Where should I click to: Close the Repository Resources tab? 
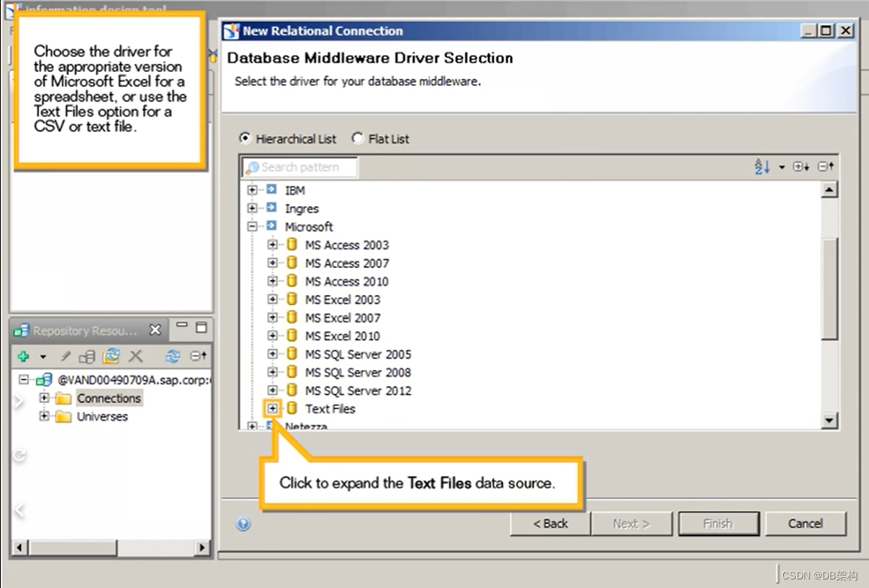point(155,330)
